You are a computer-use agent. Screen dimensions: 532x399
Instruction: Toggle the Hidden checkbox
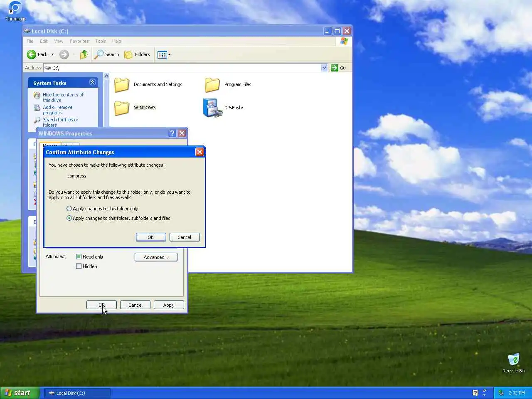[79, 266]
